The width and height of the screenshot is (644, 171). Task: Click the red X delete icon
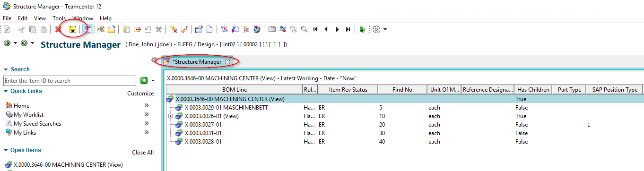(58, 29)
